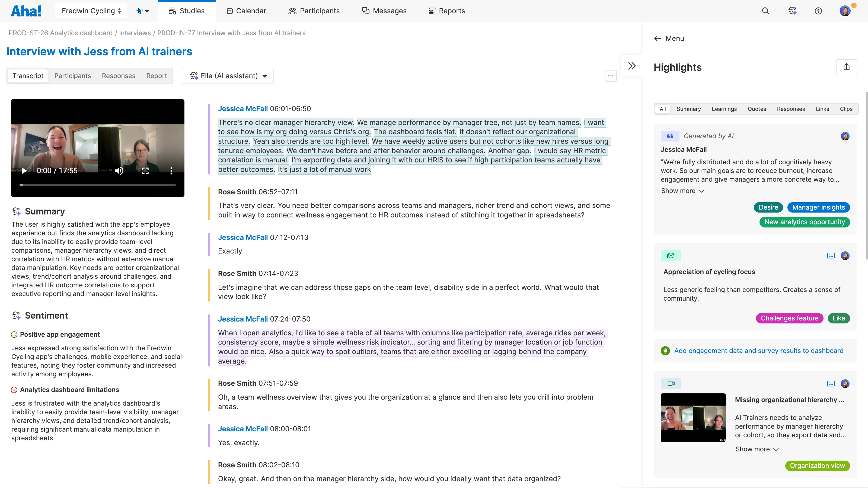Screen dimensions: 868x488
Task: Open search with the magnifying glass icon
Action: pyautogui.click(x=765, y=11)
